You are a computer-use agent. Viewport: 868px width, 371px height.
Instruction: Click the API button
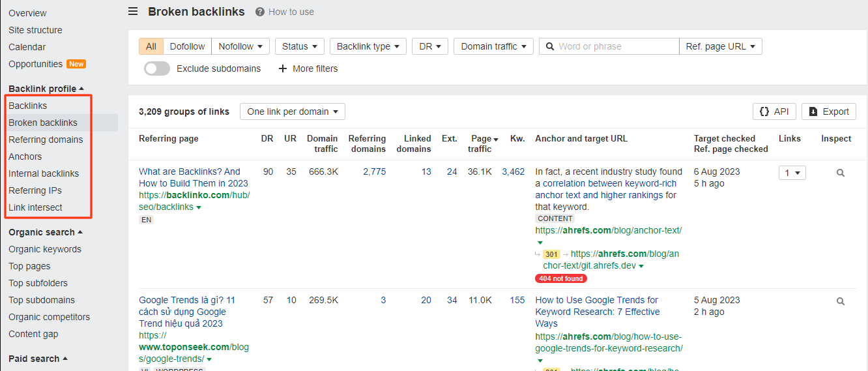pos(774,111)
